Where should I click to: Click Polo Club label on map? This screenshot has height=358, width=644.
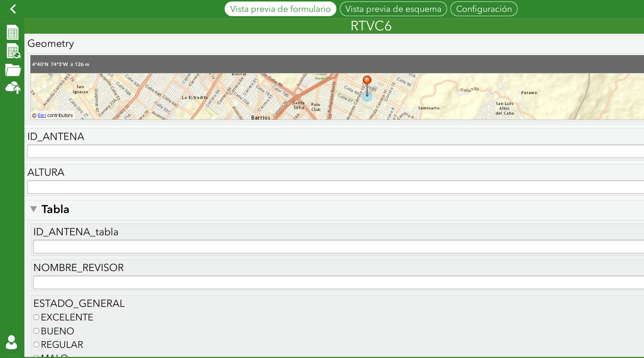coord(316,107)
